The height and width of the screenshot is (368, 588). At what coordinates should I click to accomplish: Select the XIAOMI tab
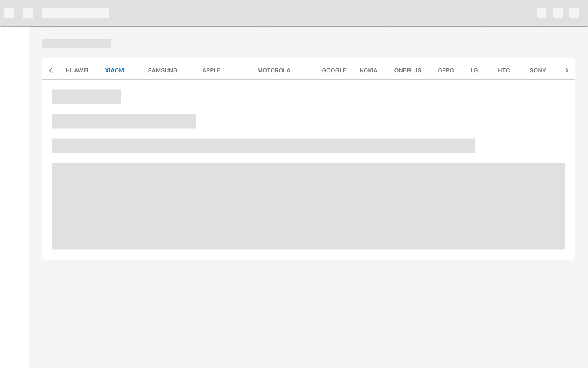(115, 70)
